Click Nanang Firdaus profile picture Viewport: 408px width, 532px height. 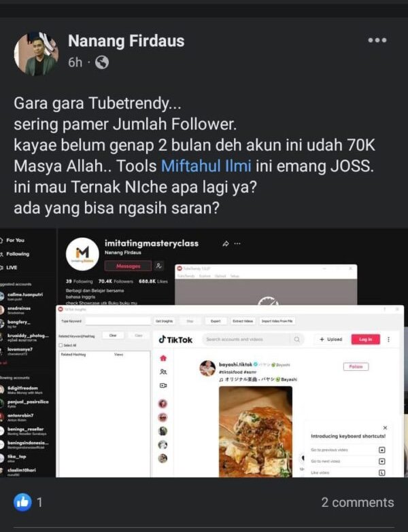(x=36, y=54)
